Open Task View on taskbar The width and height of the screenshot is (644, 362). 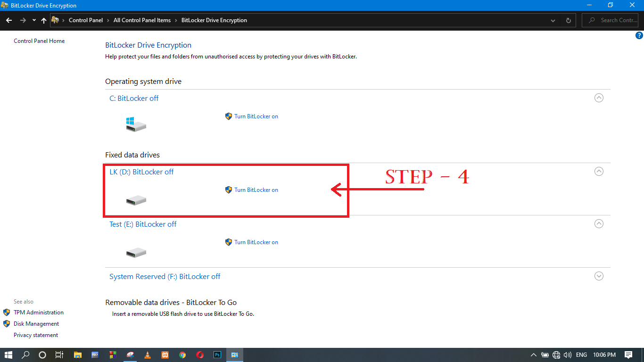59,355
